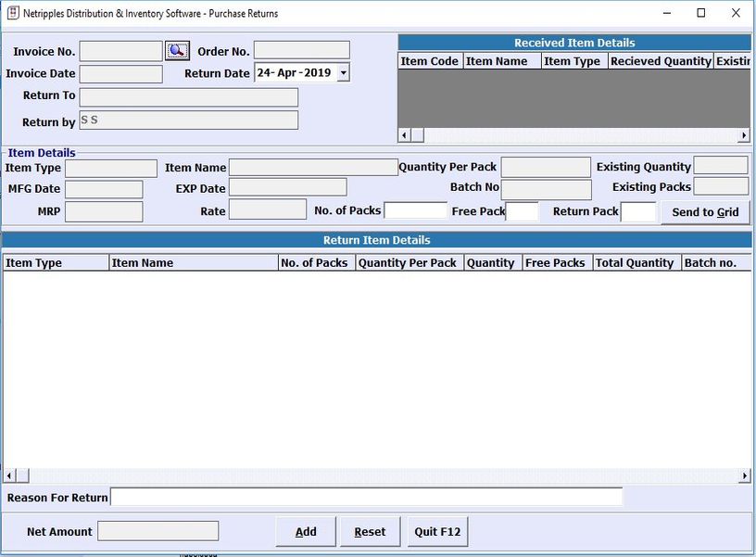756x557 pixels.
Task: Click Item Type column header in Return Item Details
Action: tap(56, 263)
